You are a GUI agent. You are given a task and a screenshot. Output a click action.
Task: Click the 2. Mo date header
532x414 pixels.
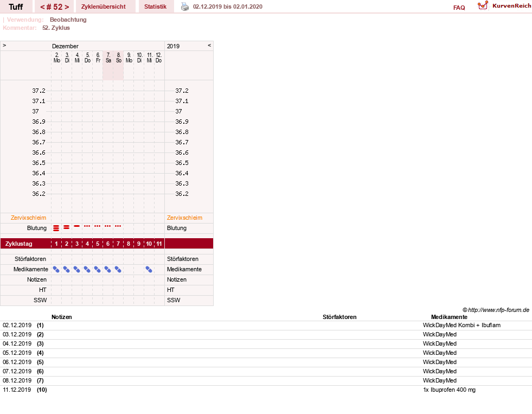[56, 58]
